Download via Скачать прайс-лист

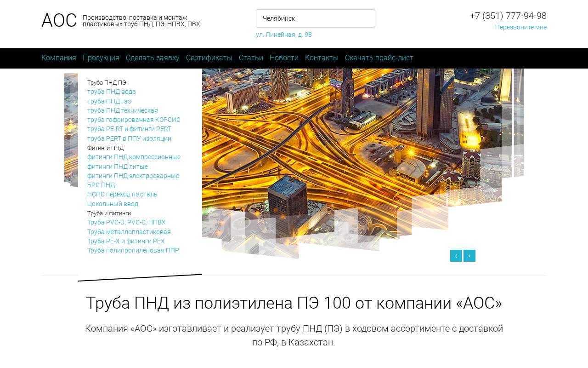point(379,58)
